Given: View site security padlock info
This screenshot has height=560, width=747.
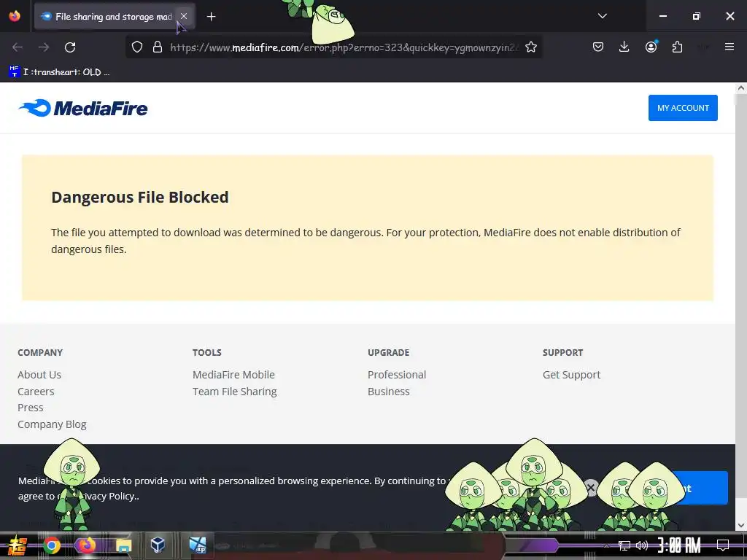Looking at the screenshot, I should pyautogui.click(x=158, y=47).
